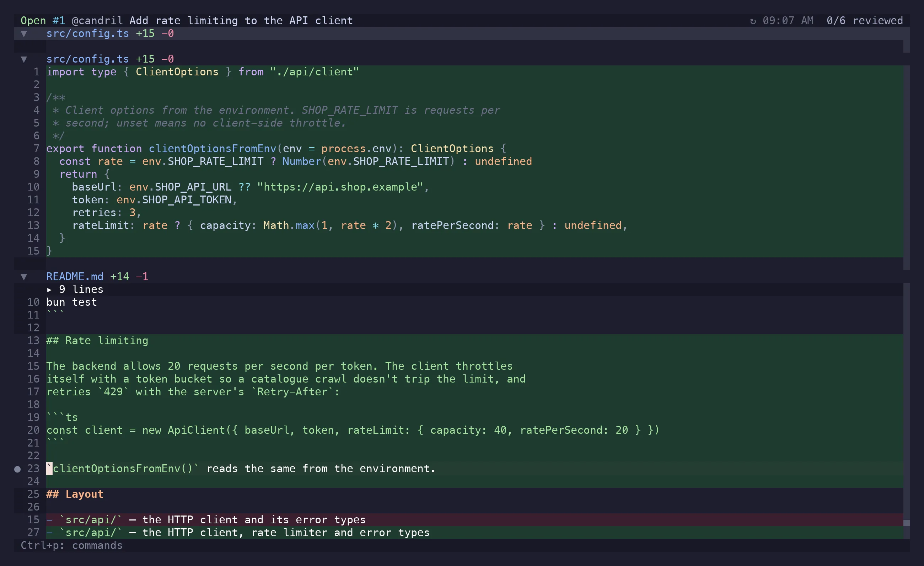Click the '-1' removed count for README.md
924x566 pixels.
click(142, 277)
